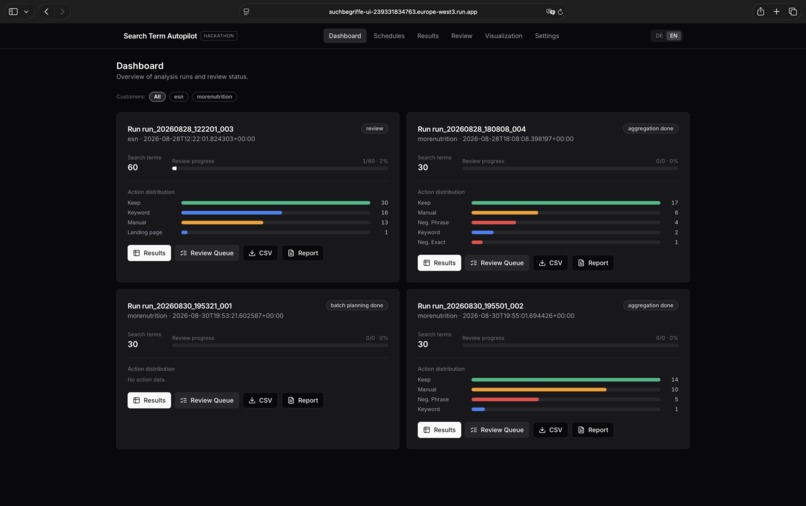This screenshot has height=506, width=806.
Task: Click the Safari sidebar toggle icon
Action: 13,11
